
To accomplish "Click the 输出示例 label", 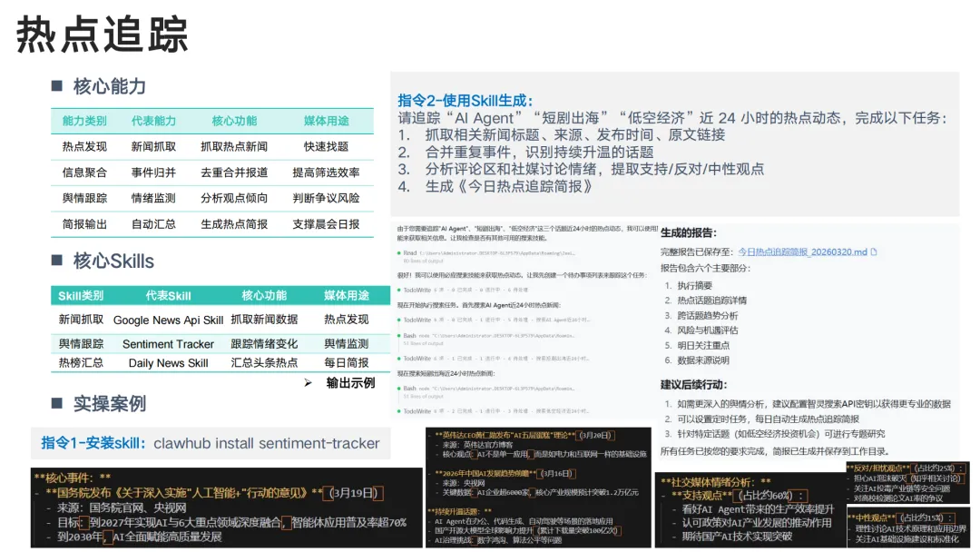I will [x=350, y=383].
